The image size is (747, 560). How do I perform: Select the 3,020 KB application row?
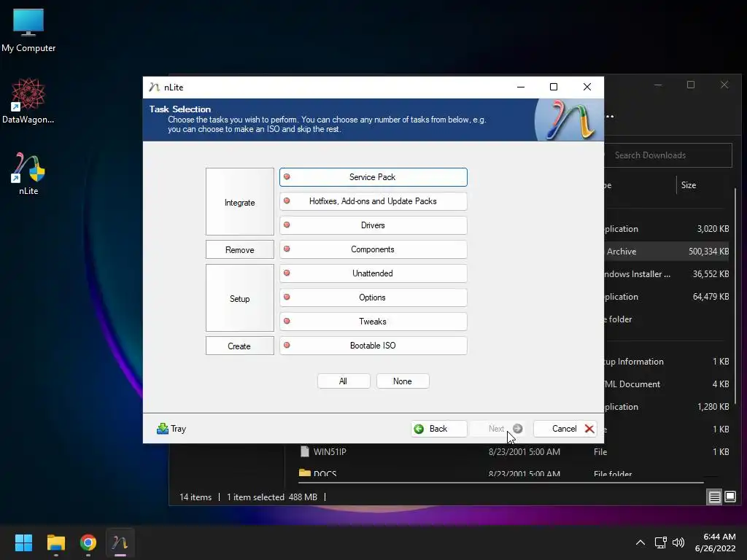(x=668, y=228)
